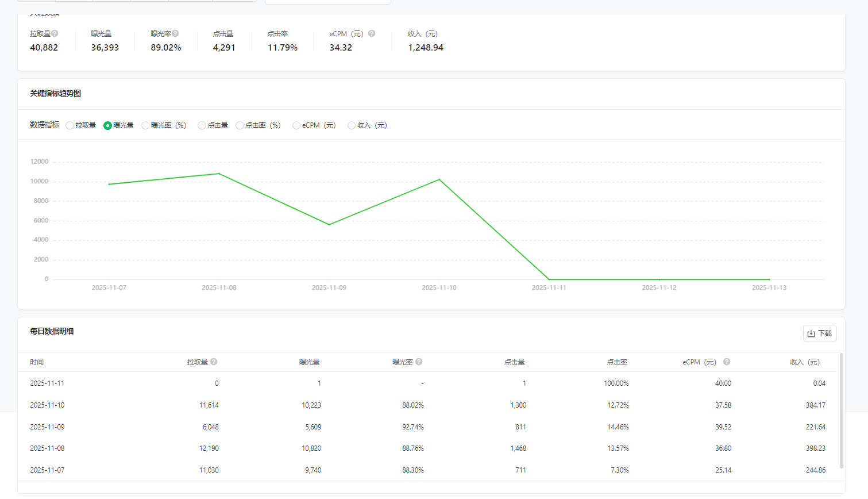Select the 曝光量 radio button
This screenshot has height=499, width=868.
pyautogui.click(x=107, y=125)
